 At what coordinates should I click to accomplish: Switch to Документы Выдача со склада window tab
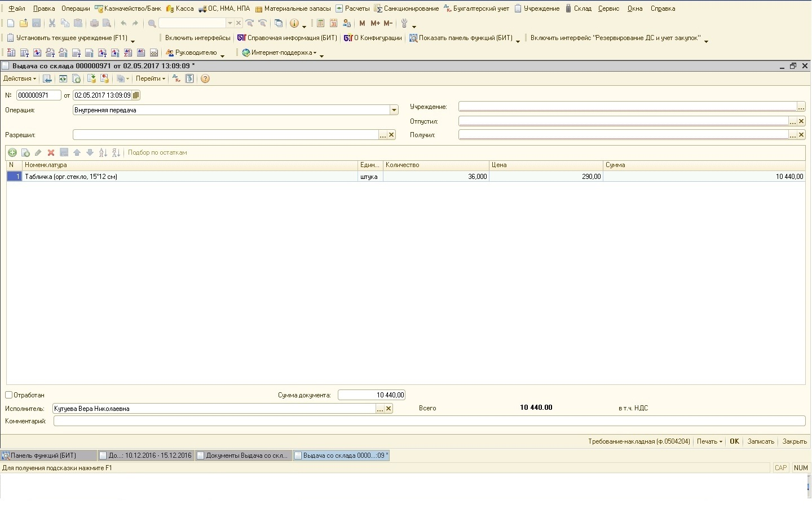(x=243, y=456)
